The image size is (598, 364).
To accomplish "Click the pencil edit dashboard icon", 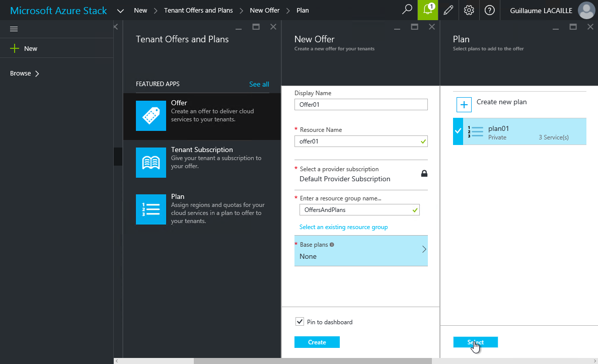I will [448, 10].
